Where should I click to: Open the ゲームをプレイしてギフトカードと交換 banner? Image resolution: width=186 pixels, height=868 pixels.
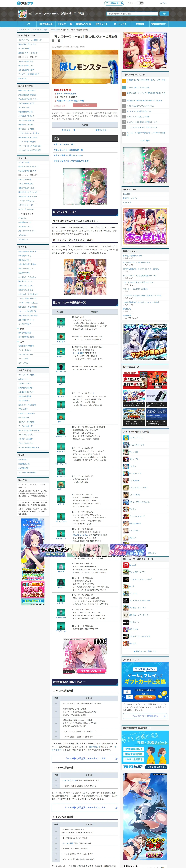(x=145, y=682)
